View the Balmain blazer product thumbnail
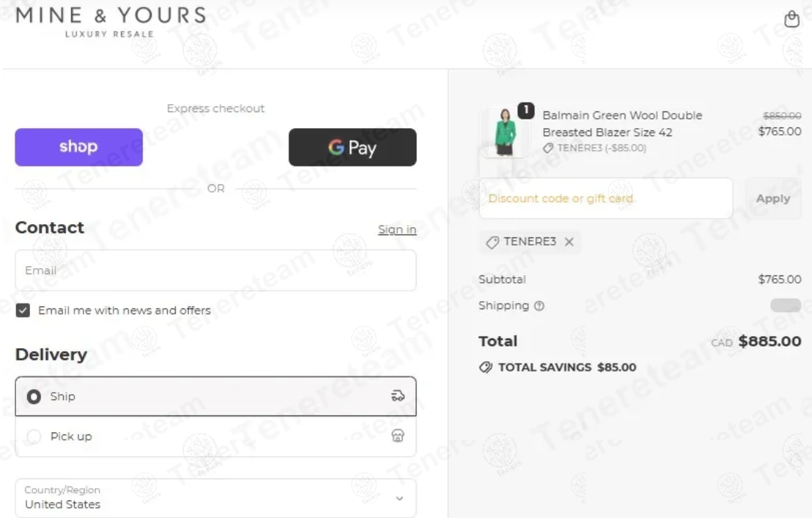 click(504, 133)
